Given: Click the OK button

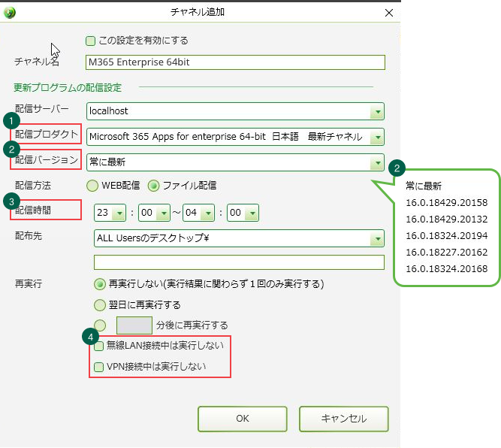Looking at the screenshot, I should 243,419.
